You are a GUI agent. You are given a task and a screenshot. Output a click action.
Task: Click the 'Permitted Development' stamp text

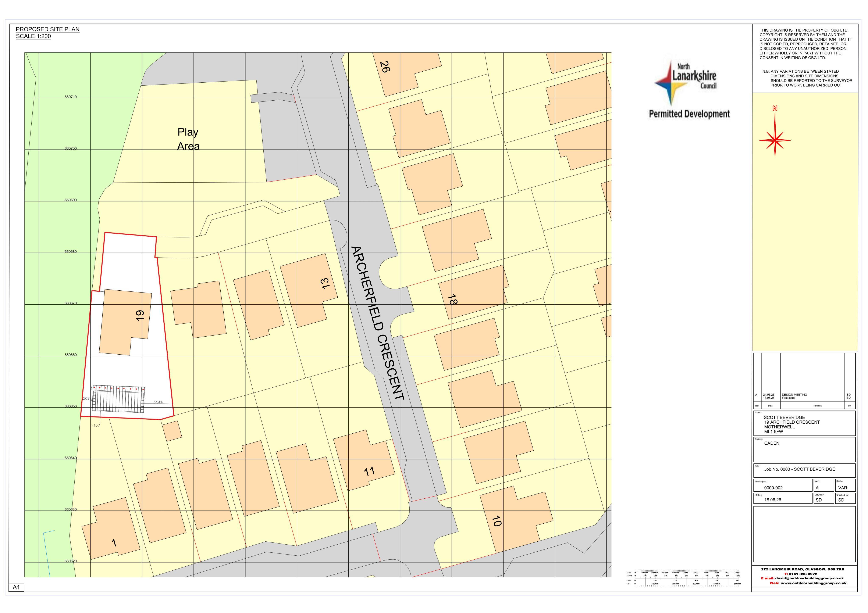(689, 114)
